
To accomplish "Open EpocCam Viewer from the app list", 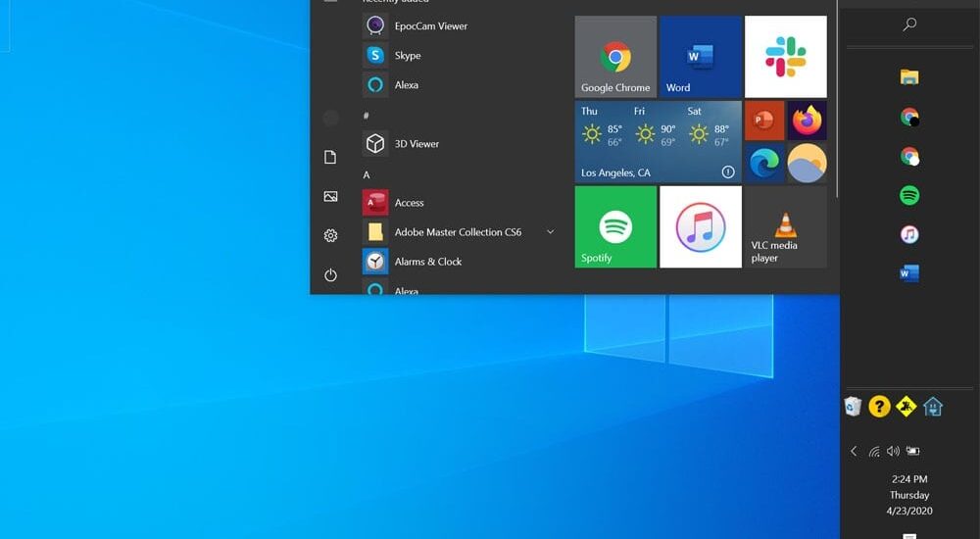I will (x=460, y=25).
